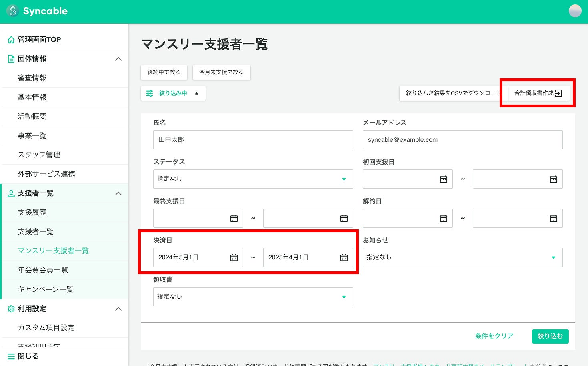The width and height of the screenshot is (588, 366).
Task: Click the 初回支援日 start date field
Action: click(408, 179)
